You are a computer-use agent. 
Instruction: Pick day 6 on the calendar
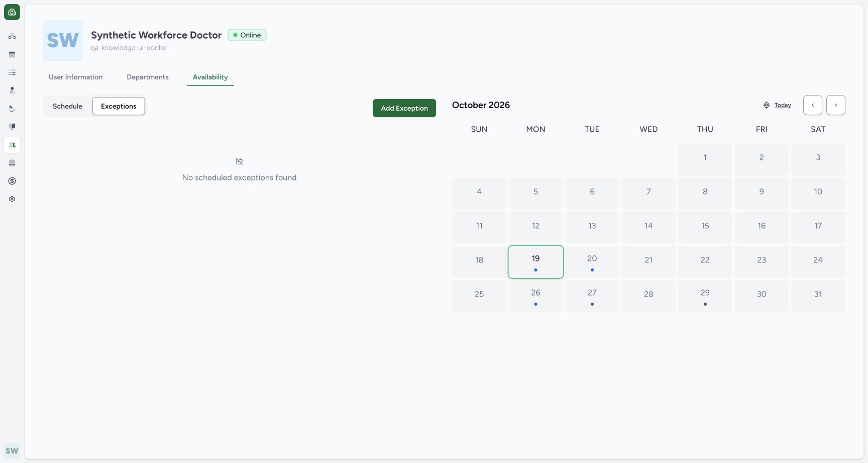click(592, 194)
